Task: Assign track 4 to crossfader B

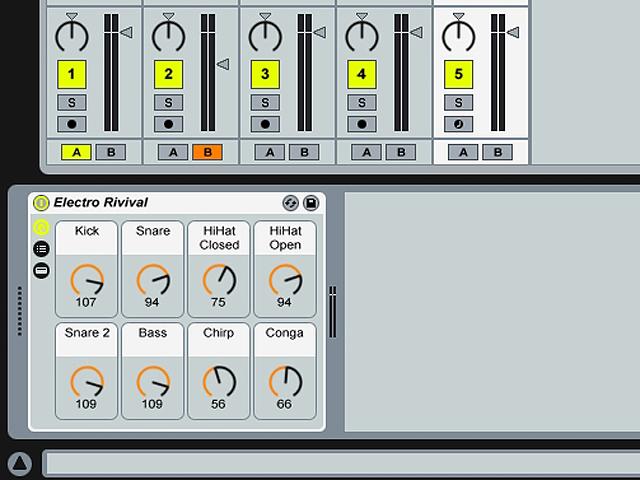Action: click(401, 152)
